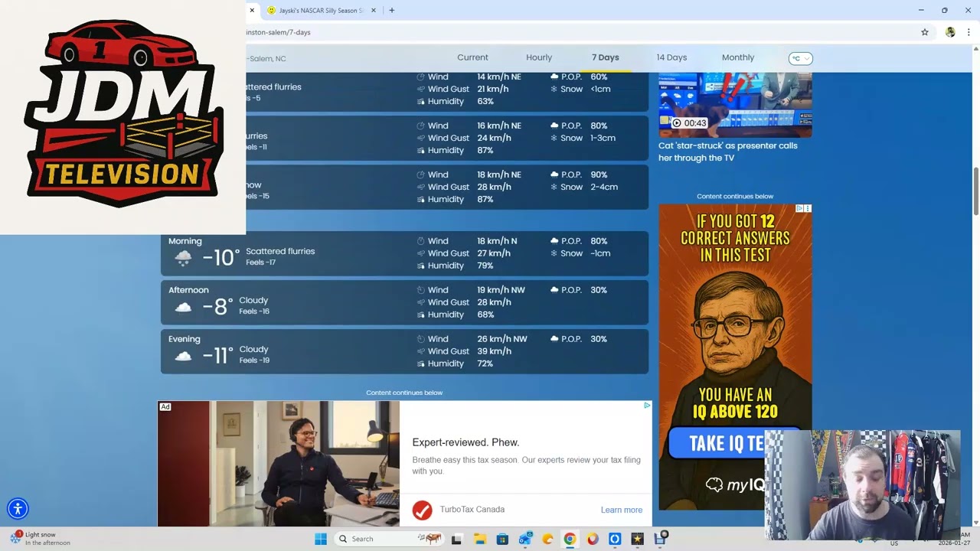Viewport: 980px width, 551px height.
Task: Click the -Salem, NC location label
Action: [266, 59]
